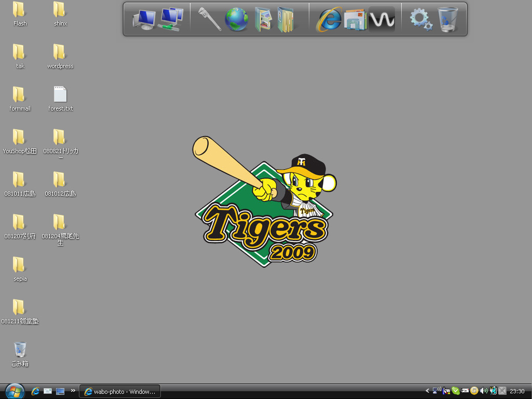This screenshot has width=532, height=399.
Task: Click the Tigers 2009 wallpaper logo
Action: [265, 202]
